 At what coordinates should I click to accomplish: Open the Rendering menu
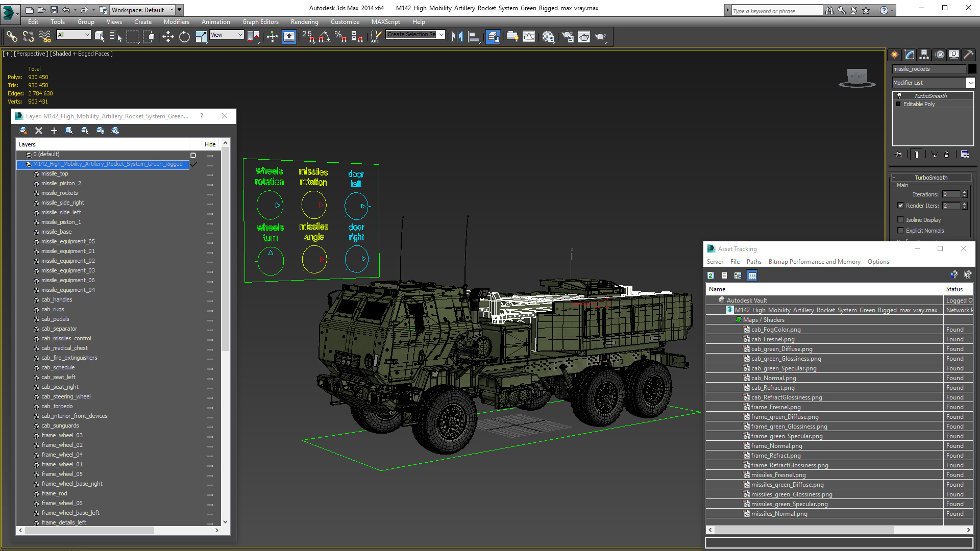click(304, 22)
